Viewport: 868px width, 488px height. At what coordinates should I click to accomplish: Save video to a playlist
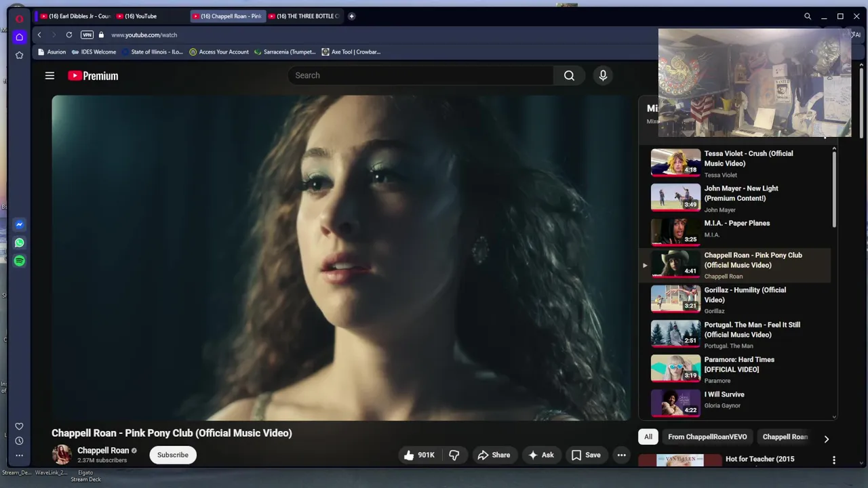[x=586, y=455]
